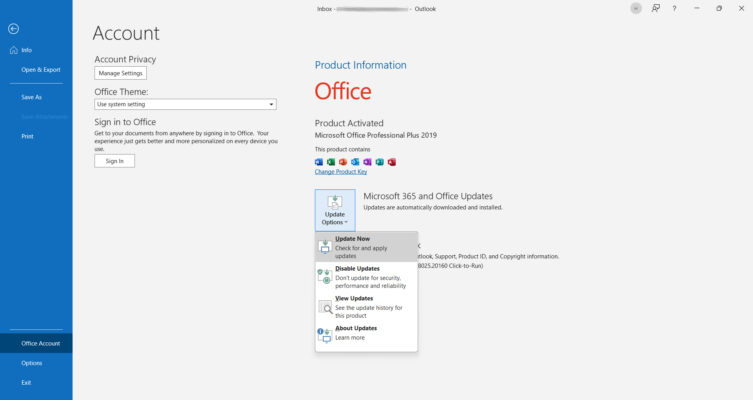Click the Sign In button
753x400 pixels.
(114, 160)
